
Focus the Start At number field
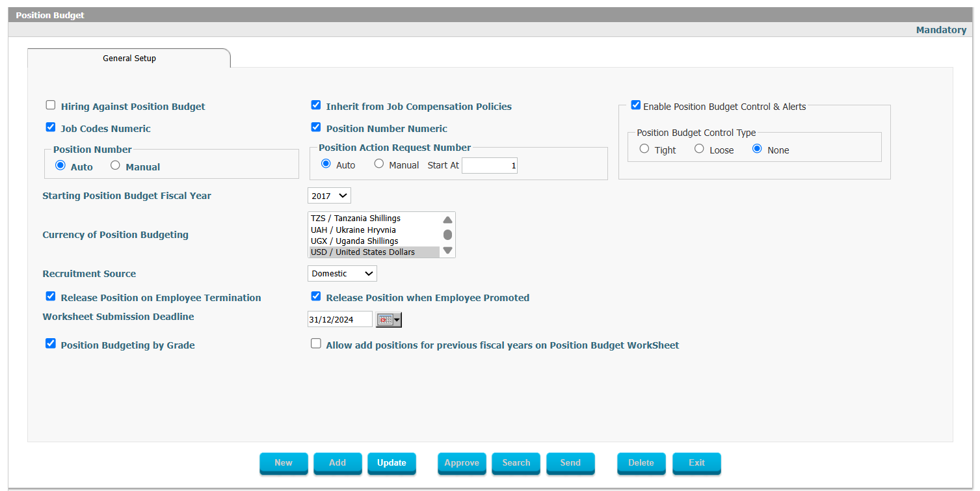tap(490, 166)
